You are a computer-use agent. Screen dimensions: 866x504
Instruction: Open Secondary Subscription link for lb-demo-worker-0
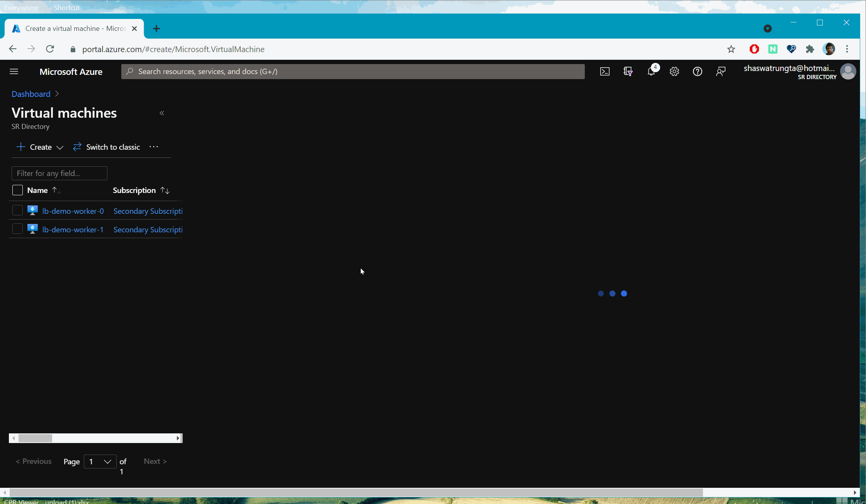click(x=148, y=211)
